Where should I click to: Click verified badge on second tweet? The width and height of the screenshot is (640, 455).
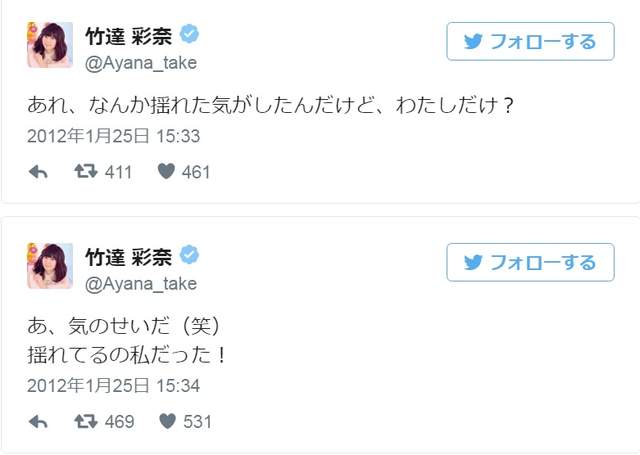coord(189,257)
